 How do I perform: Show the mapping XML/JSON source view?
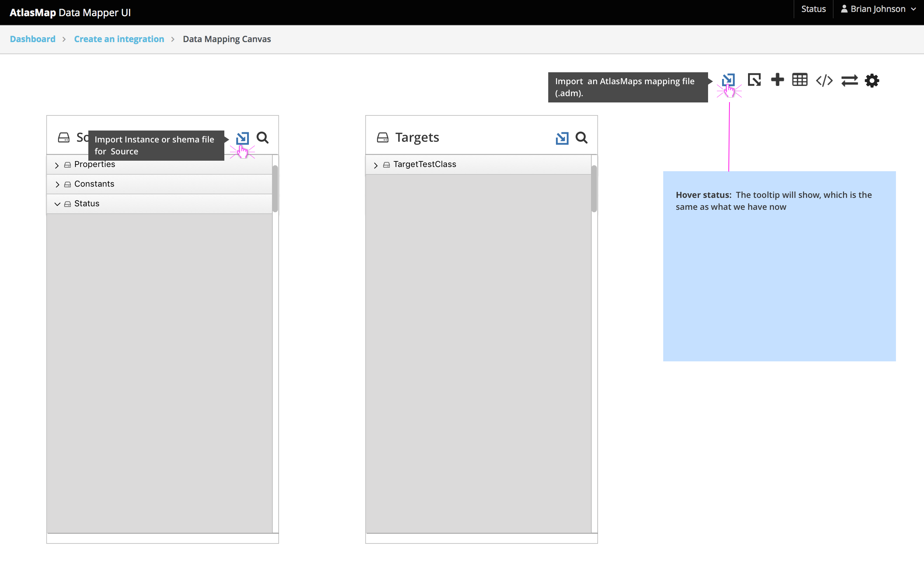(x=824, y=80)
